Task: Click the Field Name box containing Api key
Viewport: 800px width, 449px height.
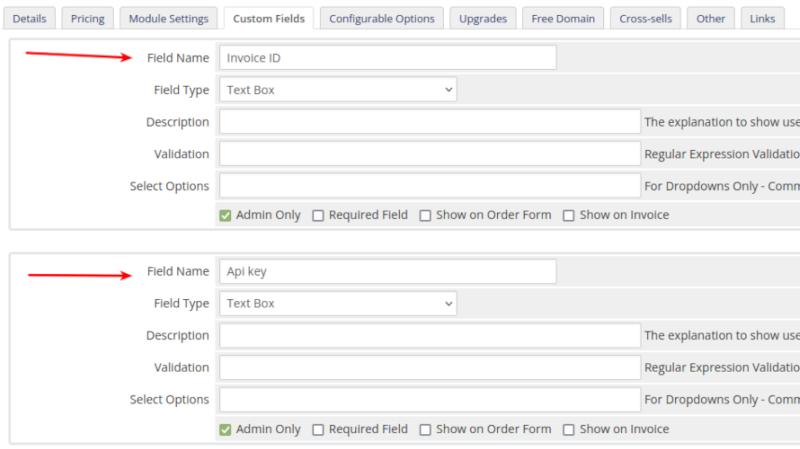Action: pyautogui.click(x=387, y=271)
